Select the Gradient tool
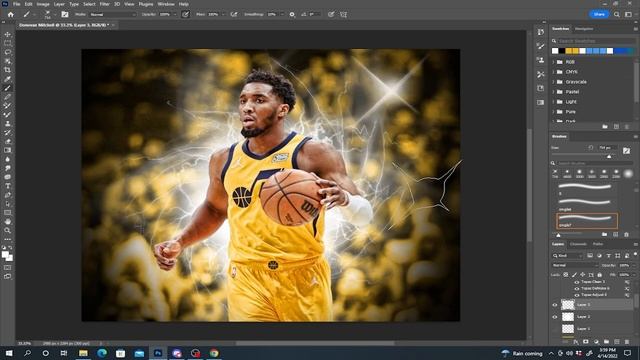 pos(7,150)
